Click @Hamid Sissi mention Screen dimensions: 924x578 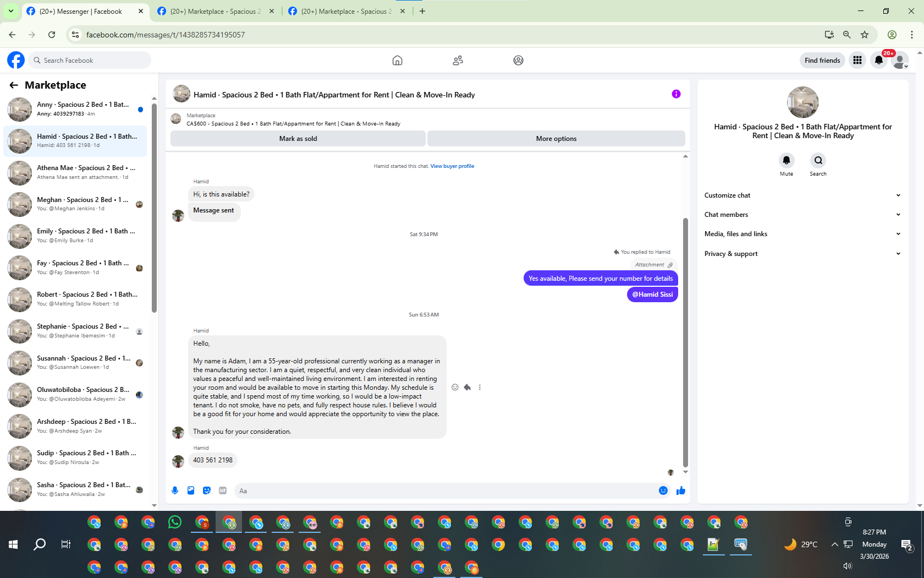pos(652,295)
